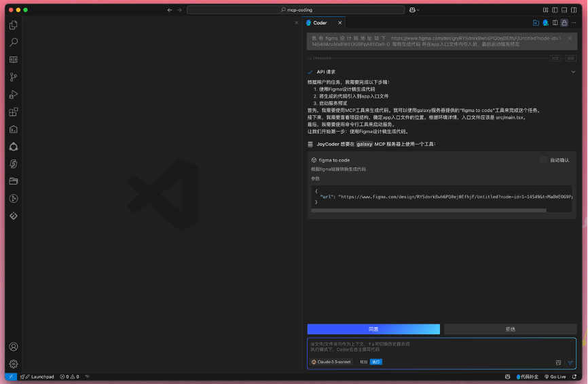Click the second dashed button beside Checkpoint
Screen dimensions: 588x384
tap(571, 58)
